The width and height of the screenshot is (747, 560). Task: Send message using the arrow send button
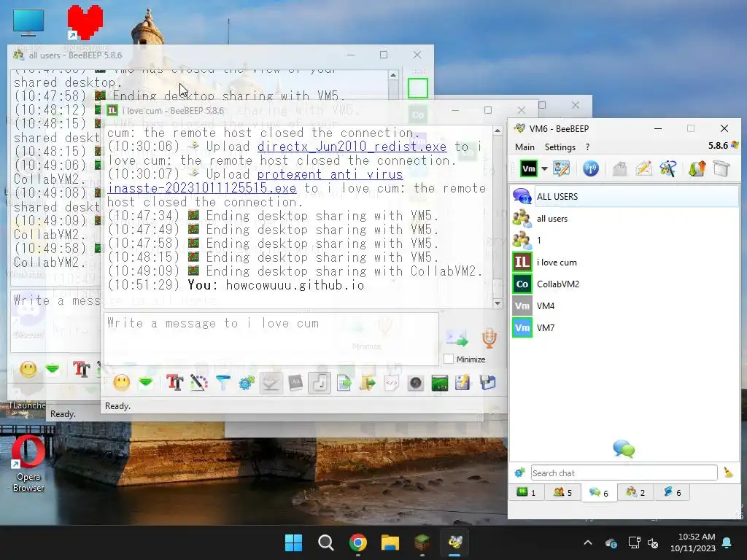(457, 338)
